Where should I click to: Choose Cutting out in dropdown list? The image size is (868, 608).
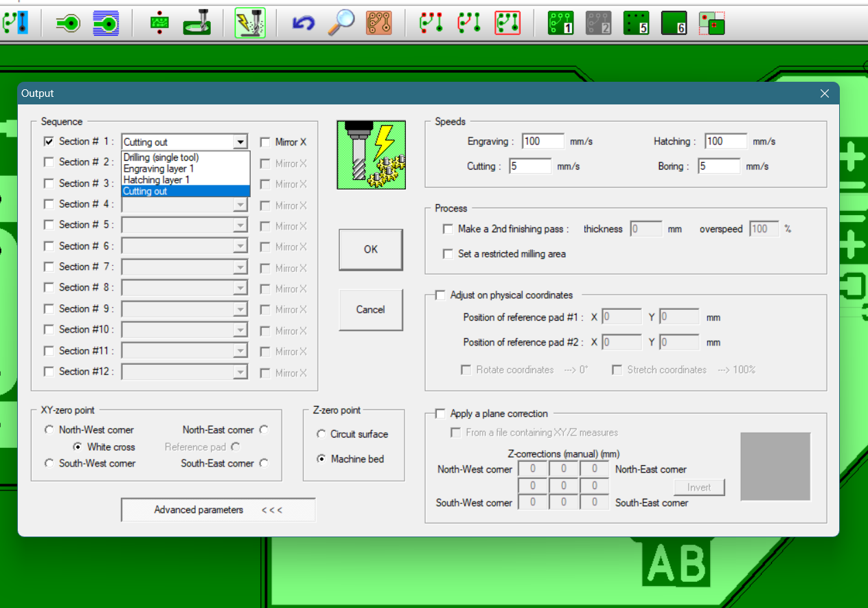pyautogui.click(x=185, y=191)
